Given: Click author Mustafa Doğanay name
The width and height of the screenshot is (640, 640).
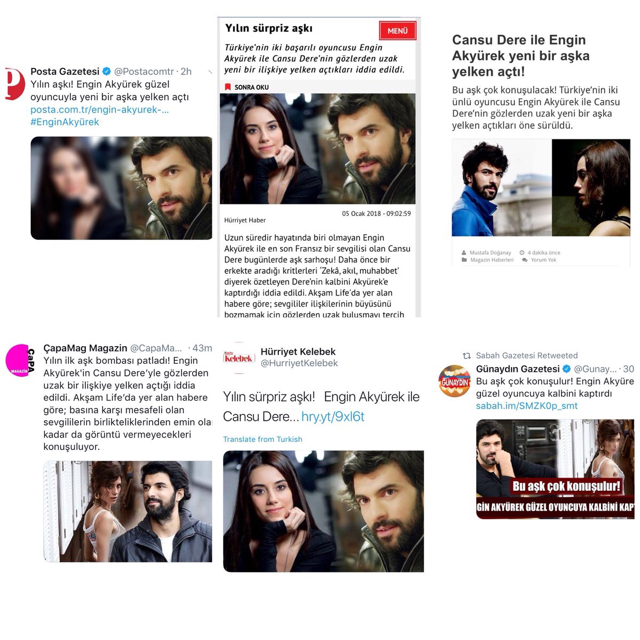Looking at the screenshot, I should click(x=490, y=253).
